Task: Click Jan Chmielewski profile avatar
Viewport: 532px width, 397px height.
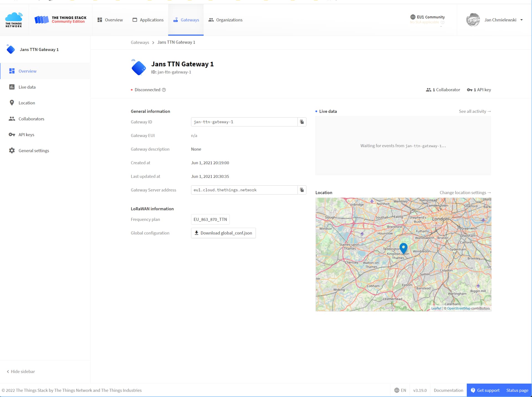Action: coord(473,20)
